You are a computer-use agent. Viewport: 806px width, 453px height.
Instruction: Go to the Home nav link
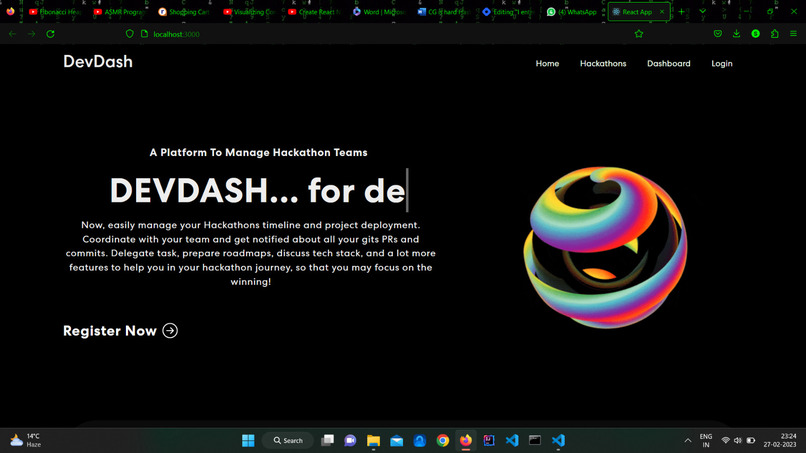[547, 63]
